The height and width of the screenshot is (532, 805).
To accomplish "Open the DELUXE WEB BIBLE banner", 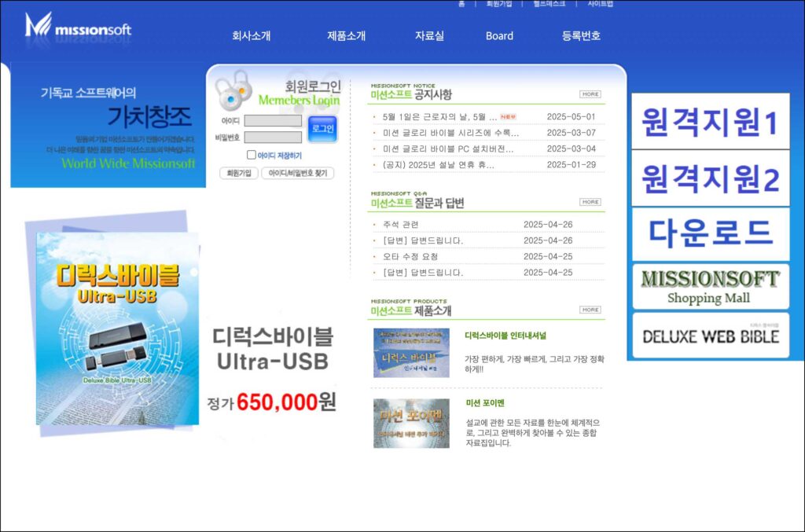I will click(x=711, y=336).
